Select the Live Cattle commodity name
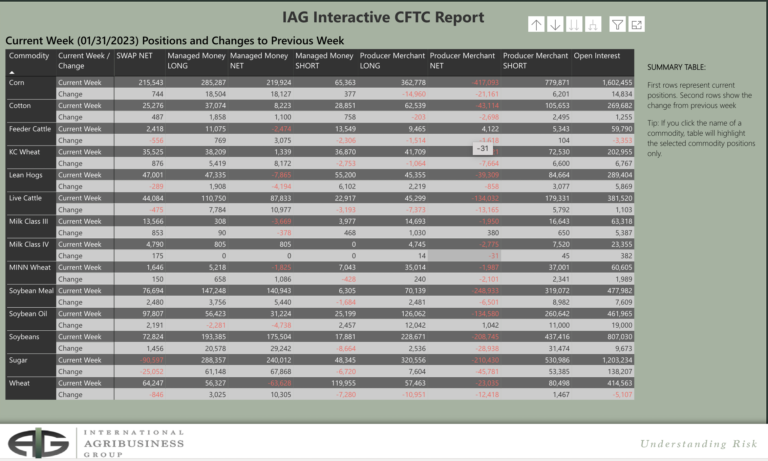The width and height of the screenshot is (768, 461). tap(25, 198)
